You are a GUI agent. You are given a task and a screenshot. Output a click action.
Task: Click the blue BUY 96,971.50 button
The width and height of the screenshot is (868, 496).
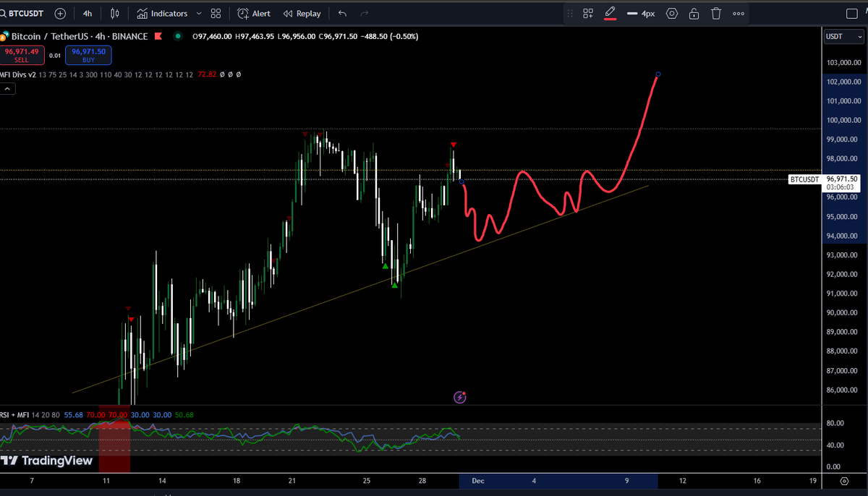click(88, 55)
